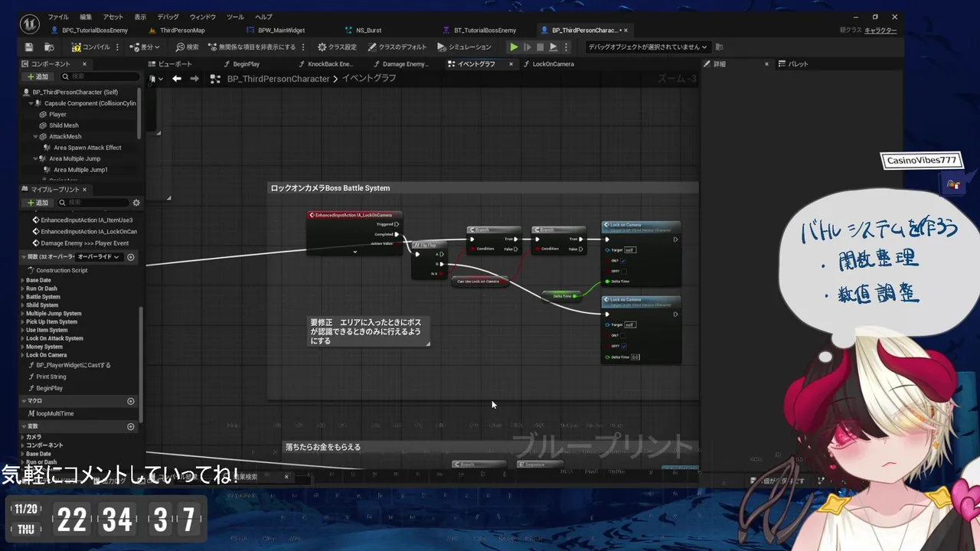980x551 pixels.
Task: Select the Shild Mesh component
Action: [x=64, y=126]
